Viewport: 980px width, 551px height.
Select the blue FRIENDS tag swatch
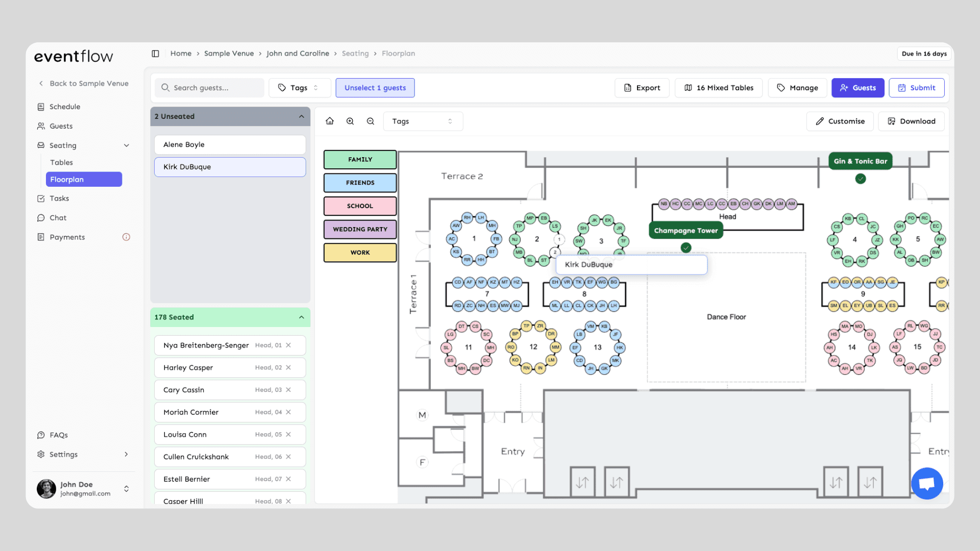coord(360,183)
